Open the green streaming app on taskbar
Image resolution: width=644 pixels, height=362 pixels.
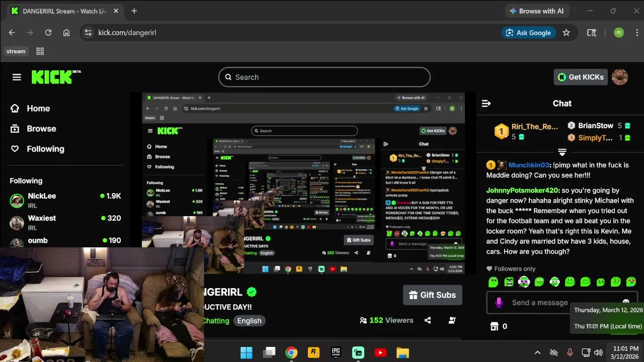358,353
